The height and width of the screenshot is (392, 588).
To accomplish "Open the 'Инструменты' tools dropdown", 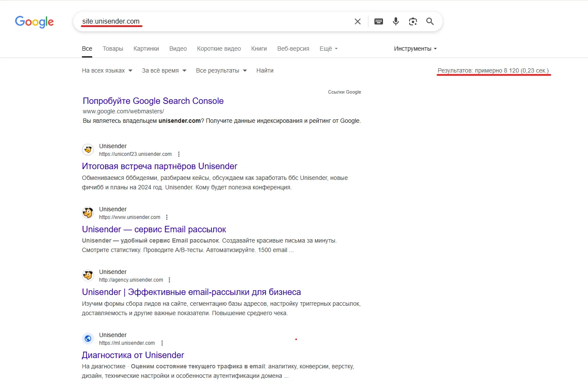I will point(415,49).
